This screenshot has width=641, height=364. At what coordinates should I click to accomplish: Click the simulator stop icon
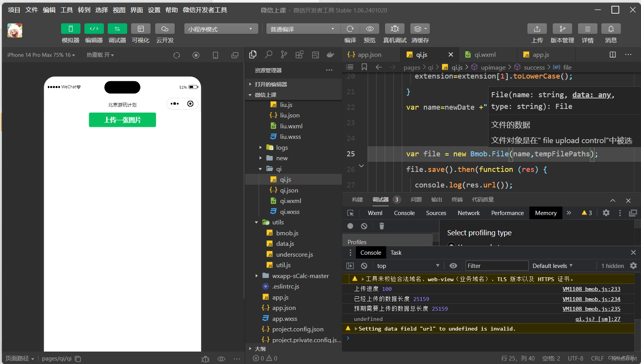[196, 55]
